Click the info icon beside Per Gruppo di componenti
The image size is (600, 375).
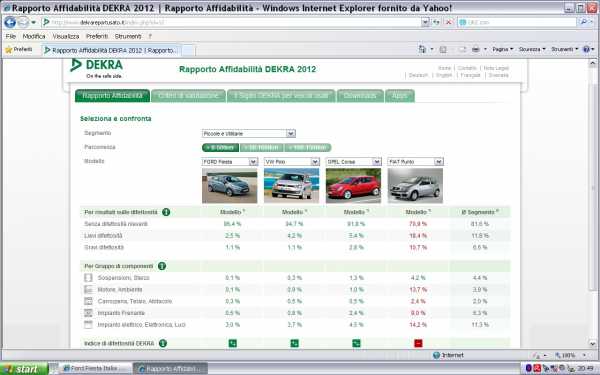pyautogui.click(x=162, y=266)
